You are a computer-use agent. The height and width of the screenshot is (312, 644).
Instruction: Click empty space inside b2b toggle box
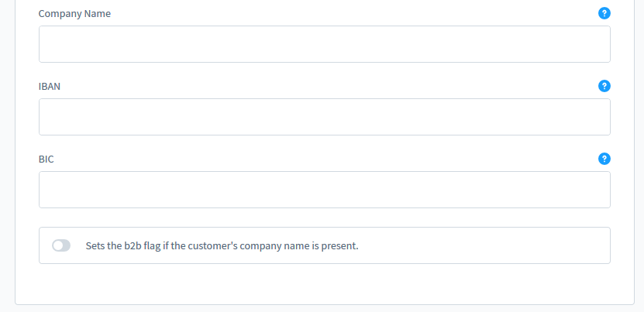484,245
